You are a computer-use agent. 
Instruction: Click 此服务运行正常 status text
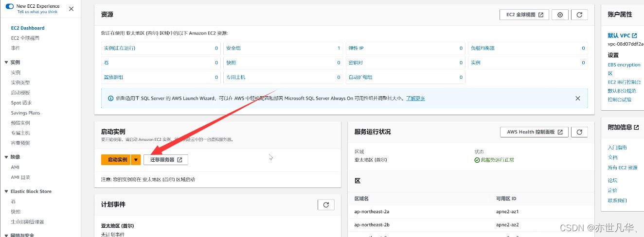[x=497, y=160]
